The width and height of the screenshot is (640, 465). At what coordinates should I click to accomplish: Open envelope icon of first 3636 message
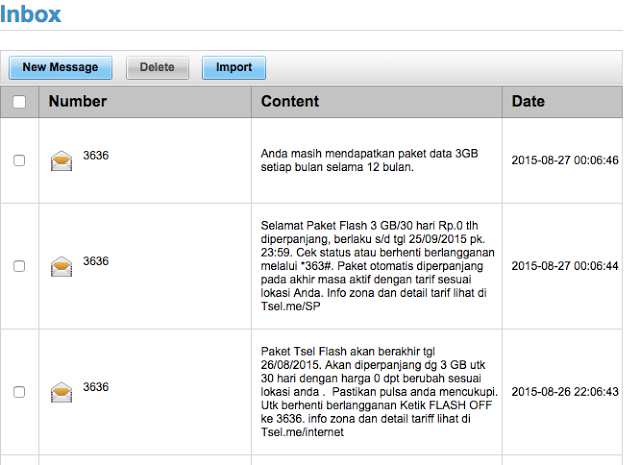point(61,160)
